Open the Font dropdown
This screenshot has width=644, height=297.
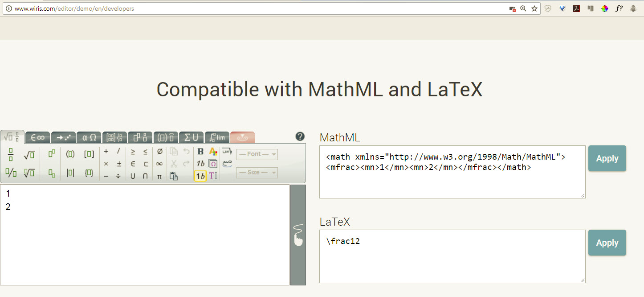(257, 154)
